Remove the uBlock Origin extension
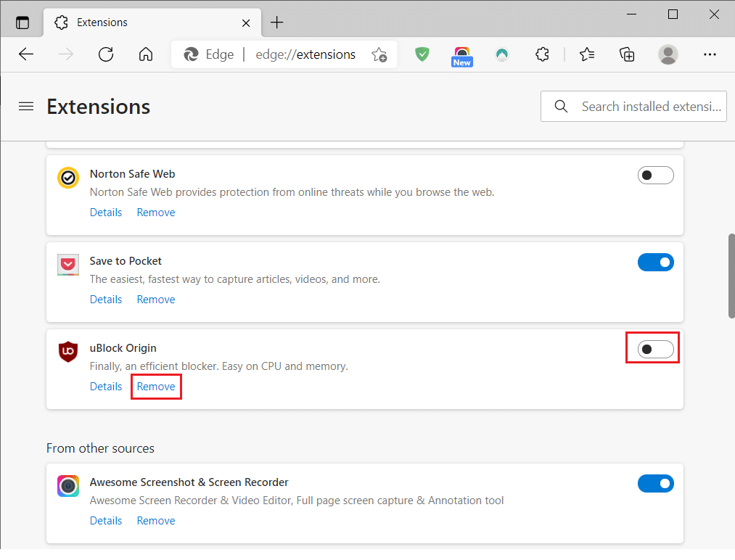The image size is (735, 560). point(155,386)
